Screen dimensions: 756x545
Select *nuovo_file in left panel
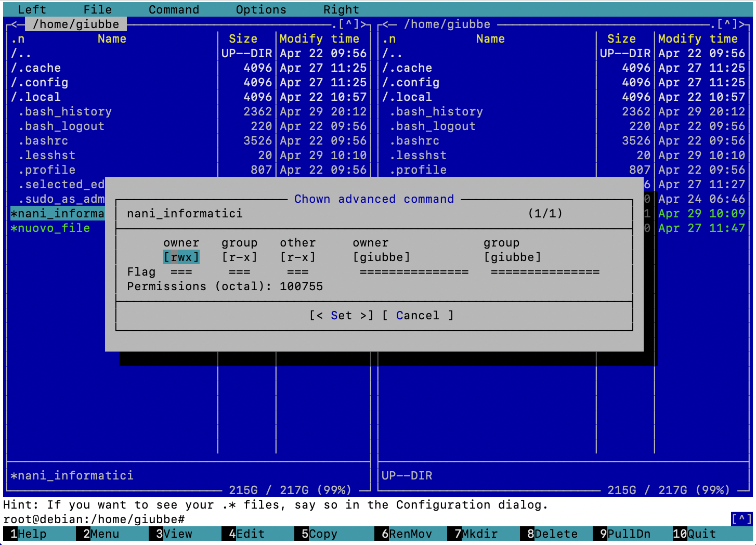50,228
